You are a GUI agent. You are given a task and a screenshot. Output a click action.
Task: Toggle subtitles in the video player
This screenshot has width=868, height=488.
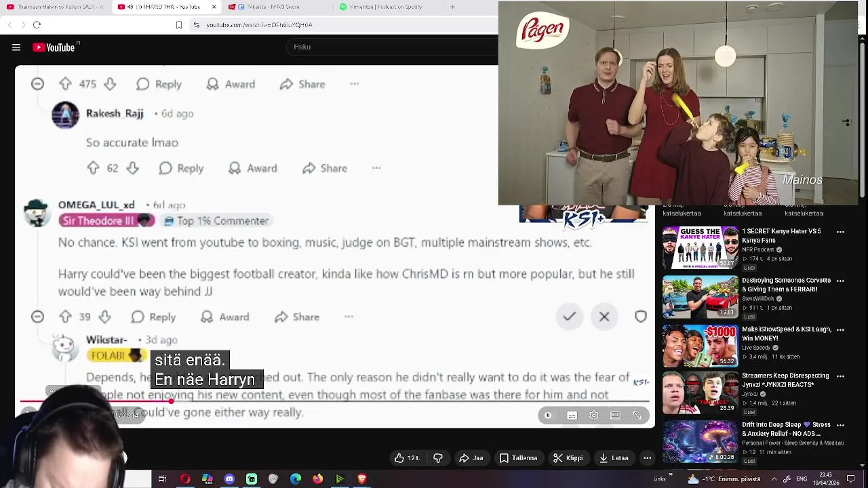(x=572, y=415)
